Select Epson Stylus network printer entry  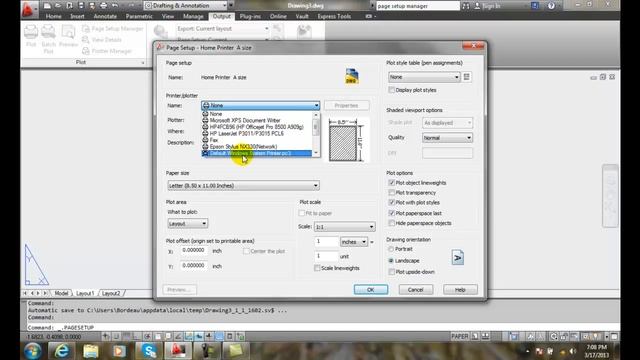(243, 147)
